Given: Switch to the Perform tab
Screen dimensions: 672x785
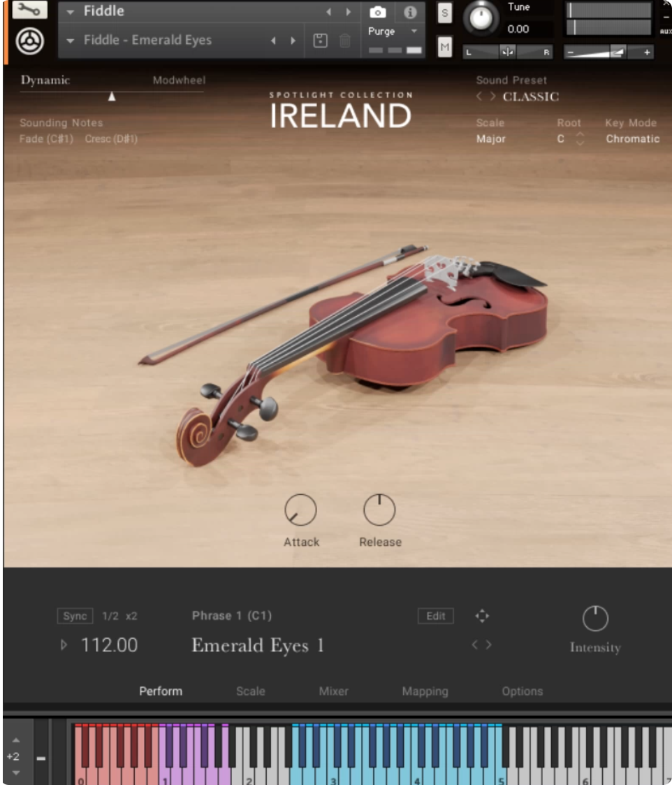Looking at the screenshot, I should (161, 691).
